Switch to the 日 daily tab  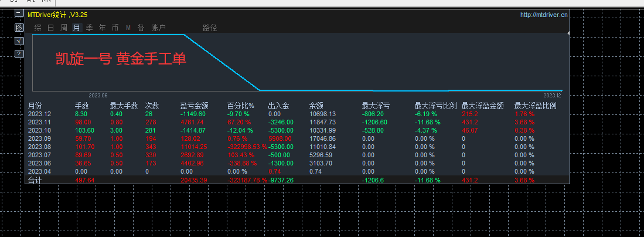[51, 28]
